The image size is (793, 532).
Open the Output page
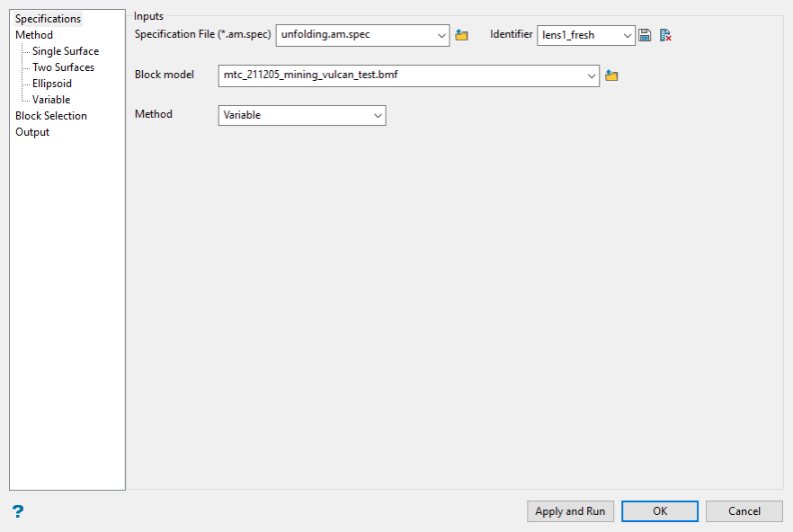click(x=32, y=132)
